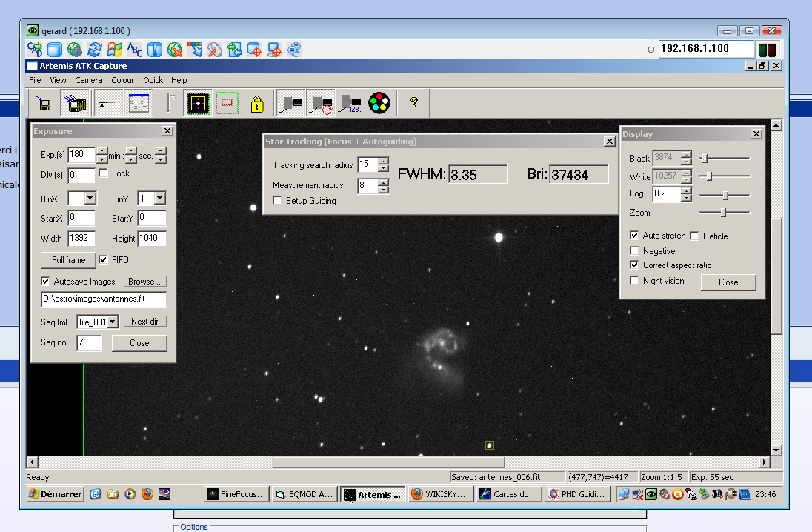The width and height of the screenshot is (812, 532).
Task: Open the Colour menu
Action: (122, 80)
